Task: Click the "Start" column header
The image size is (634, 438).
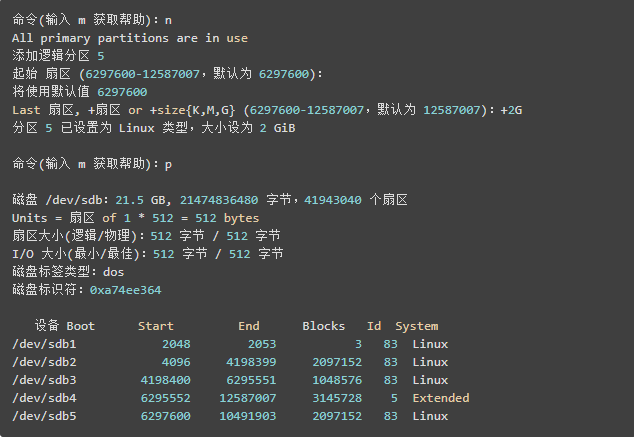Action: [156, 326]
